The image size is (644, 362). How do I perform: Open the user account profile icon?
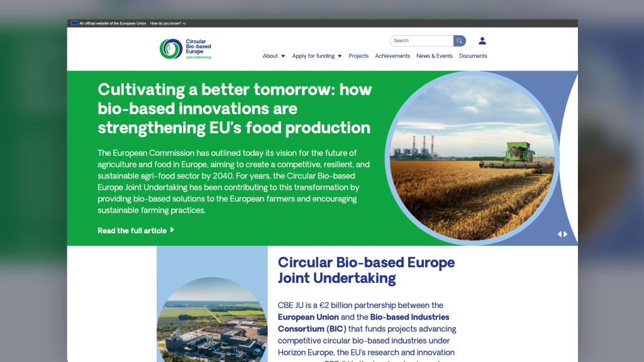482,41
